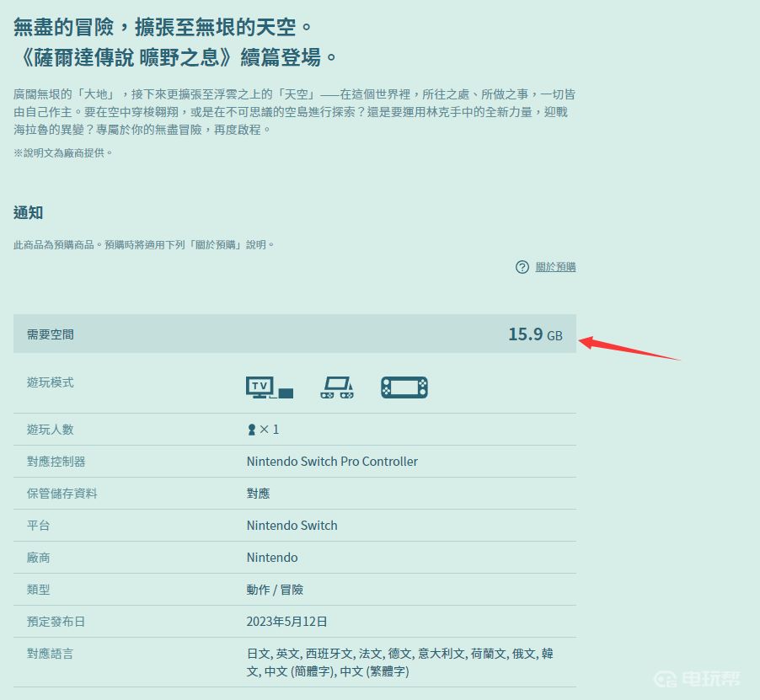
Task: Click the 廣闊無垠的「大地」 description paragraph
Action: tap(295, 112)
